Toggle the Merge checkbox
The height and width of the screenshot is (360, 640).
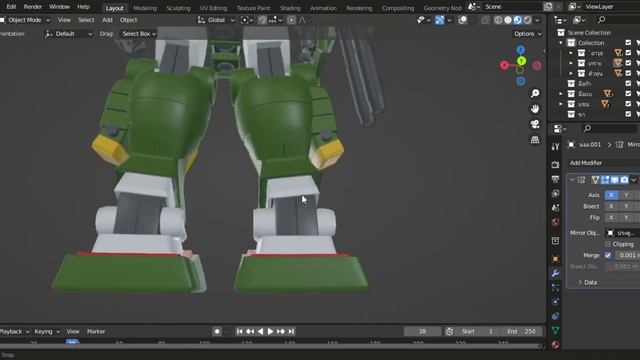click(608, 255)
